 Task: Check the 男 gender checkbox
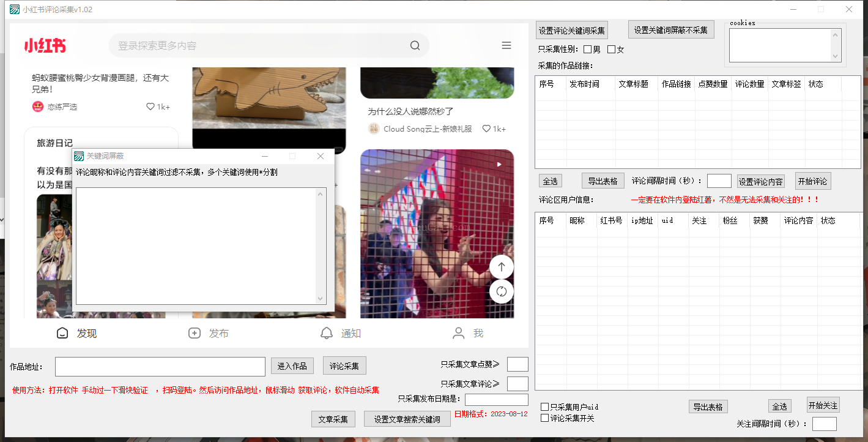588,49
